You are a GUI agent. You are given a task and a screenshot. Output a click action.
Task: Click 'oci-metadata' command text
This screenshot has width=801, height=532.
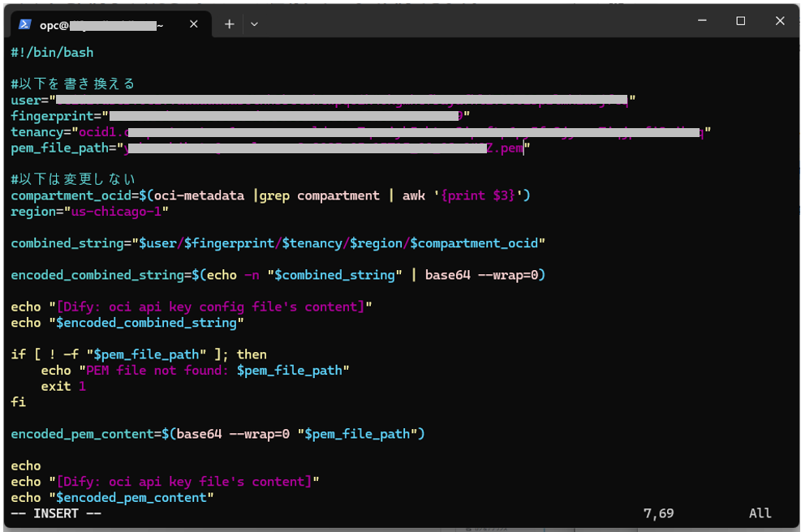[199, 195]
